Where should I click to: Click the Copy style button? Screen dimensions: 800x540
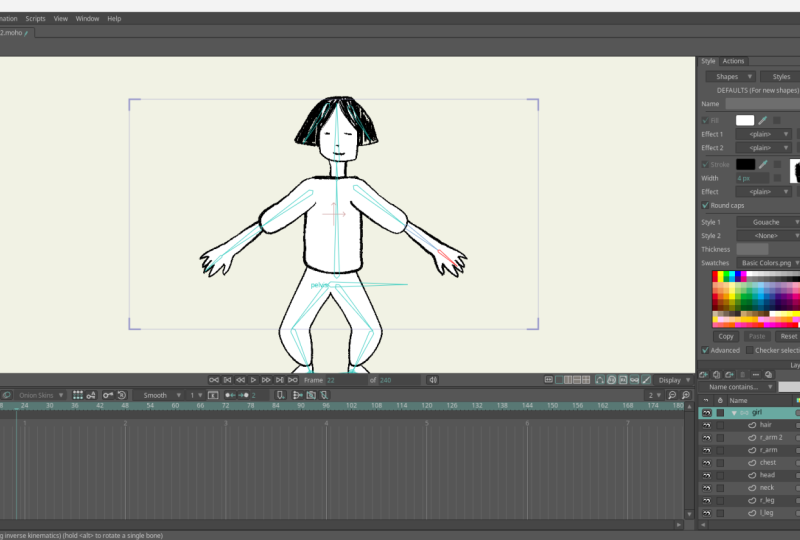(x=726, y=336)
